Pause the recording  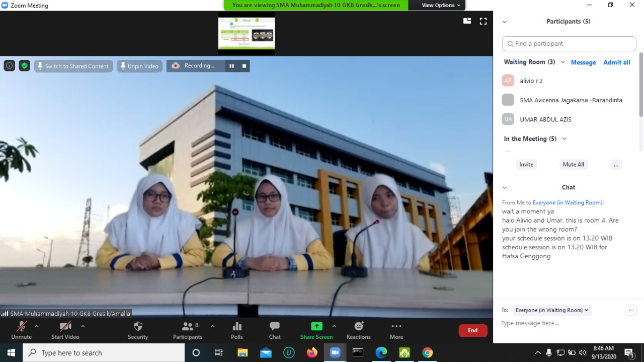click(232, 66)
